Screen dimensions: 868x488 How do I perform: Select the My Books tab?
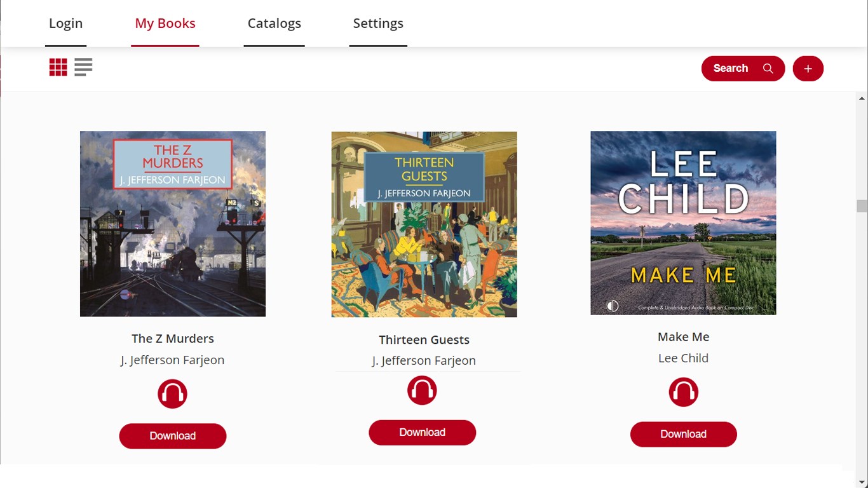pyautogui.click(x=165, y=24)
